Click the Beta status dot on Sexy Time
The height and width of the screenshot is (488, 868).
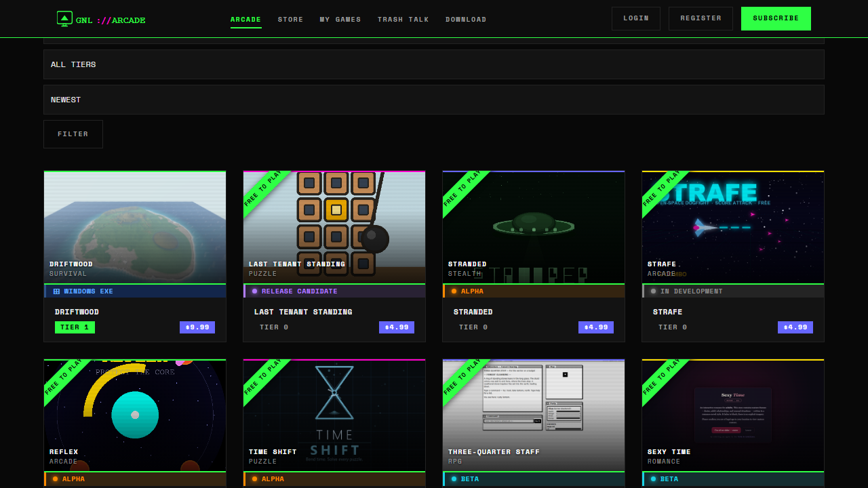654,479
